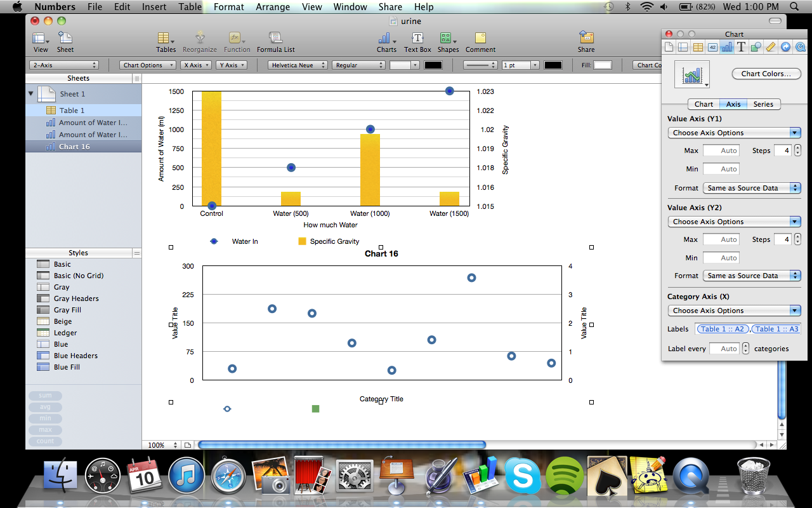
Task: Open Keynote from the Dock
Action: click(397, 476)
